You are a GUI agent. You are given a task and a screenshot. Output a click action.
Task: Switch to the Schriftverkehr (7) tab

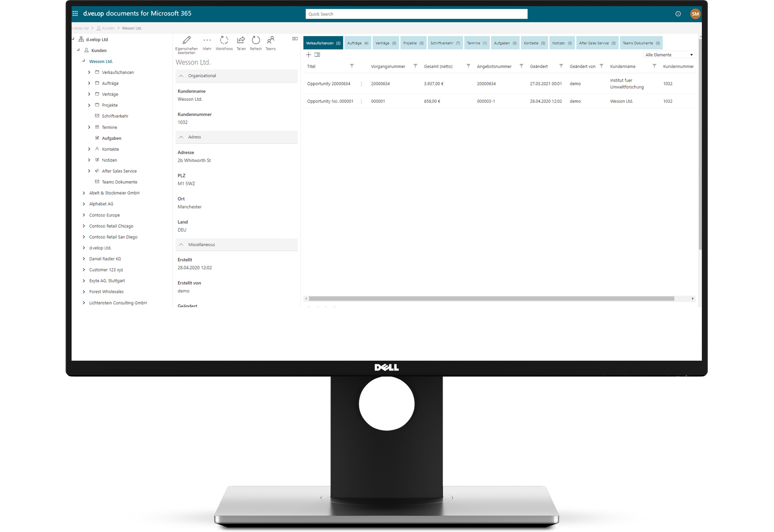pyautogui.click(x=445, y=43)
